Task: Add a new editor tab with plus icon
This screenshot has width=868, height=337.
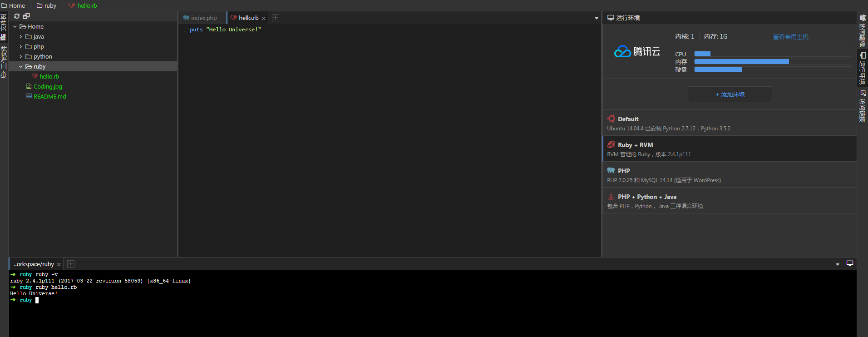Action: click(x=276, y=18)
